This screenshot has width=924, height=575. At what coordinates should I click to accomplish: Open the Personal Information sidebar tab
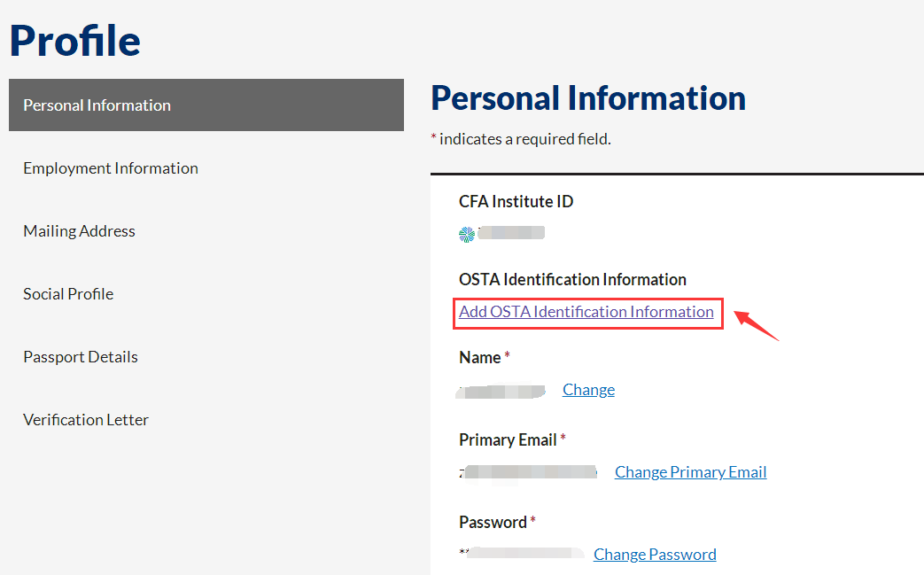[206, 105]
